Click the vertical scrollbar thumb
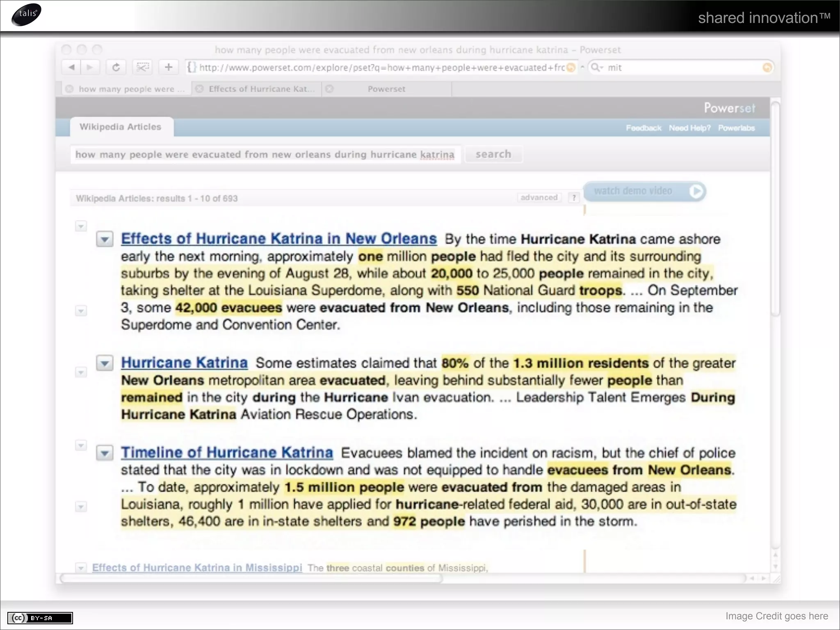 tap(775, 209)
